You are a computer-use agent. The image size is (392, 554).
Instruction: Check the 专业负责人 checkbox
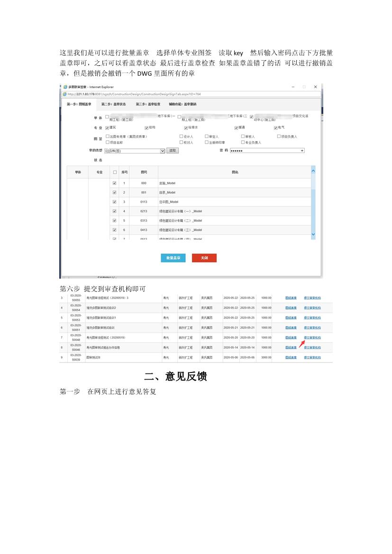[243, 142]
